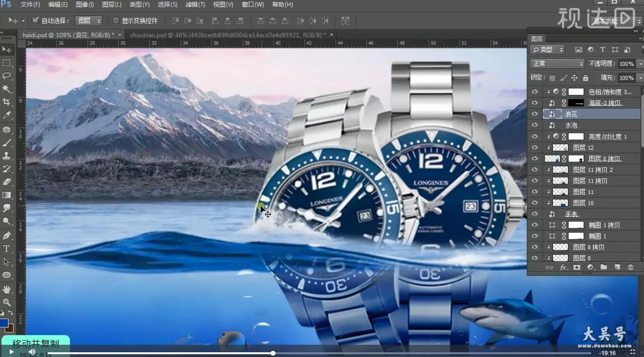Hide the 浪花 layer
Image resolution: width=644 pixels, height=357 pixels.
point(535,114)
